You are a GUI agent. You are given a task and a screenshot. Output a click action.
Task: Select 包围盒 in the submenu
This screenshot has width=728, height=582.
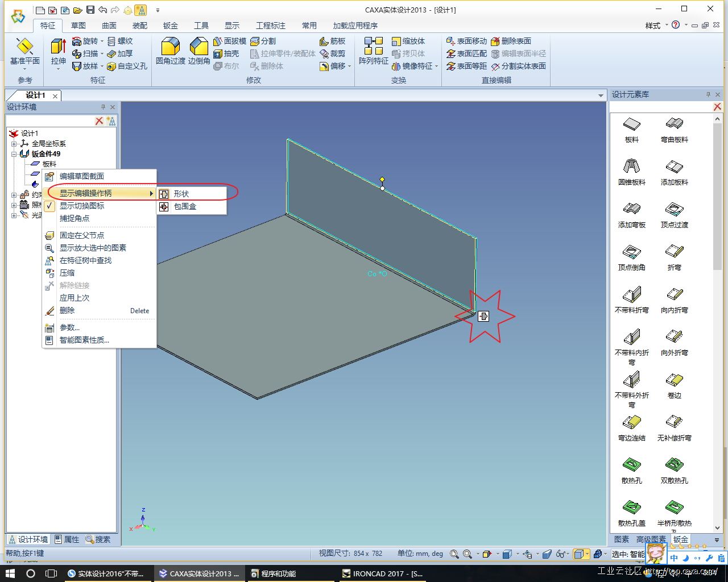tap(185, 206)
